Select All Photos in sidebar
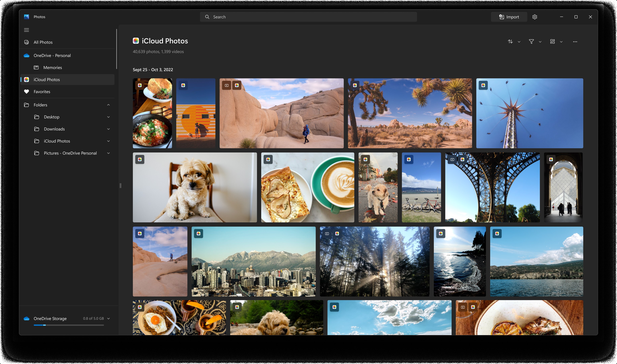The image size is (617, 364). (43, 42)
